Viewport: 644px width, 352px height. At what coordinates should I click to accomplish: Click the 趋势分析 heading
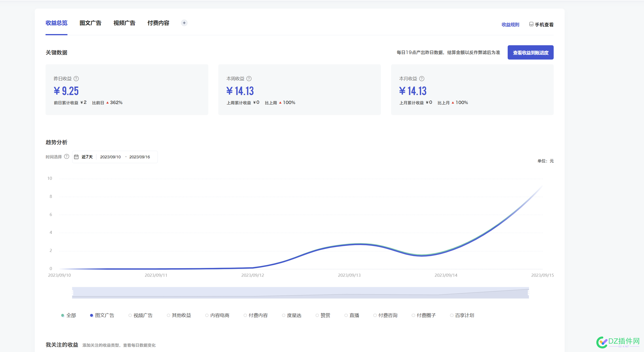pos(56,142)
